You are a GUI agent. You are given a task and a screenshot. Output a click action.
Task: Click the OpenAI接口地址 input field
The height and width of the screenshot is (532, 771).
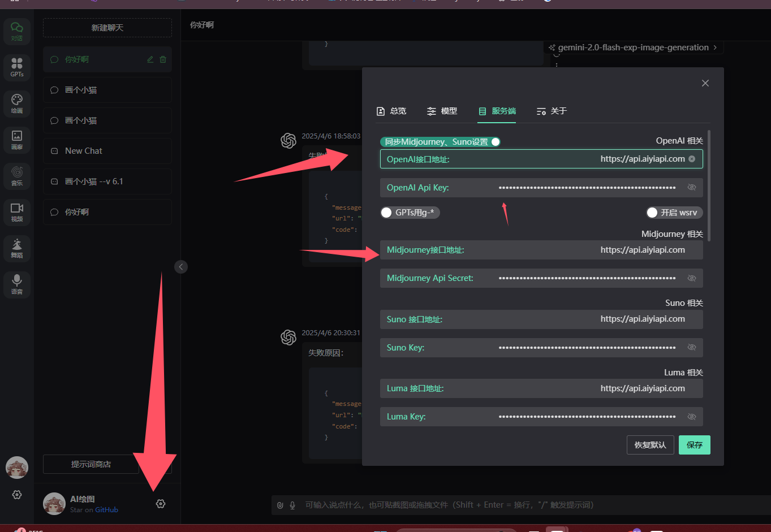click(541, 159)
